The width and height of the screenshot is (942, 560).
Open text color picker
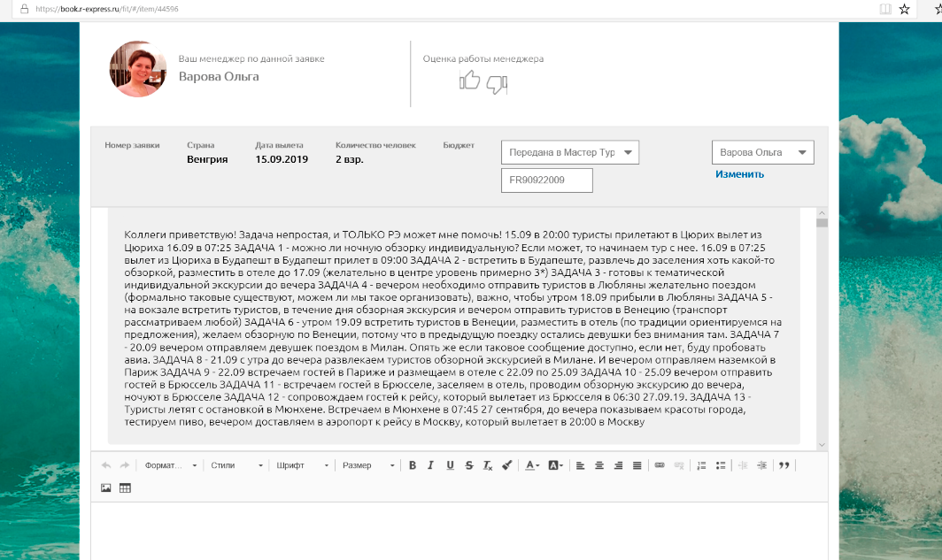point(531,465)
